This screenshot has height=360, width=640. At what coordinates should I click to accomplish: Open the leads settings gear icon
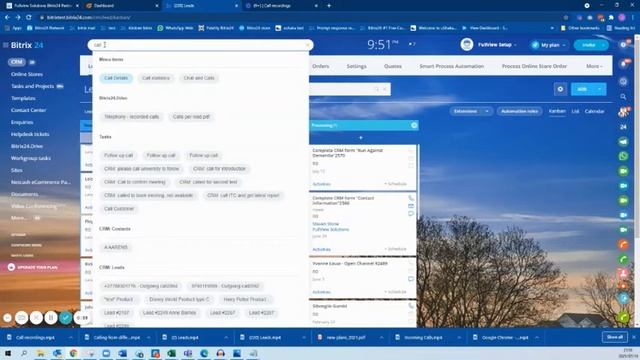click(x=560, y=89)
